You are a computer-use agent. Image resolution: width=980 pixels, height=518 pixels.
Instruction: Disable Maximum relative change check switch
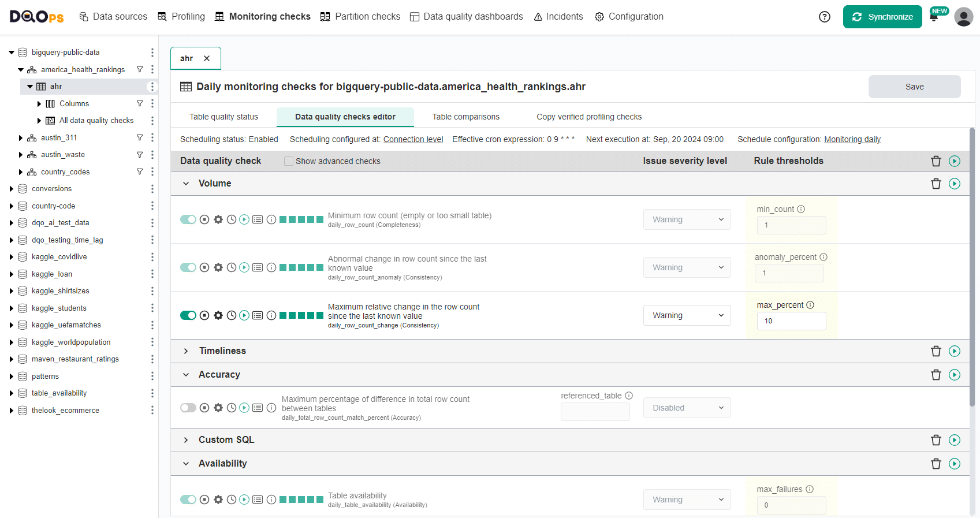[188, 315]
